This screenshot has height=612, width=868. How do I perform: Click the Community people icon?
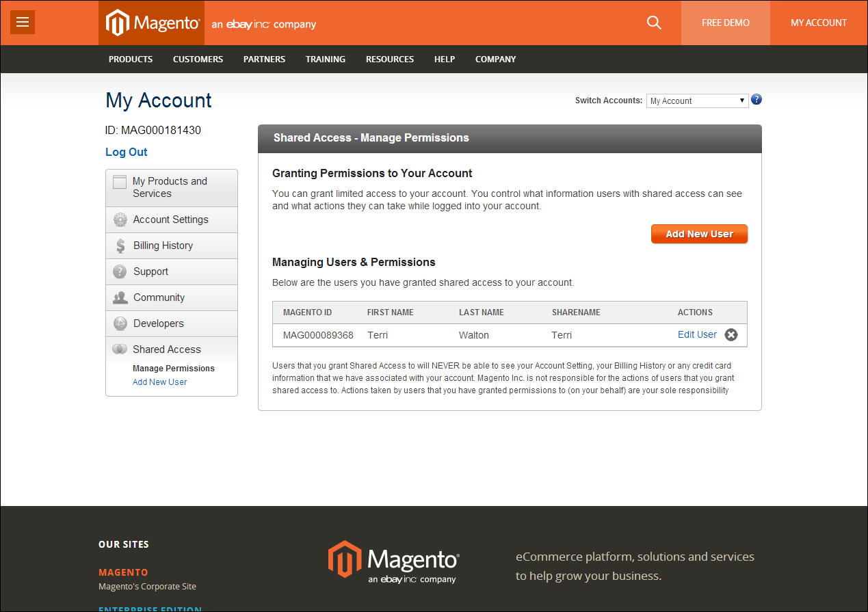pyautogui.click(x=120, y=298)
